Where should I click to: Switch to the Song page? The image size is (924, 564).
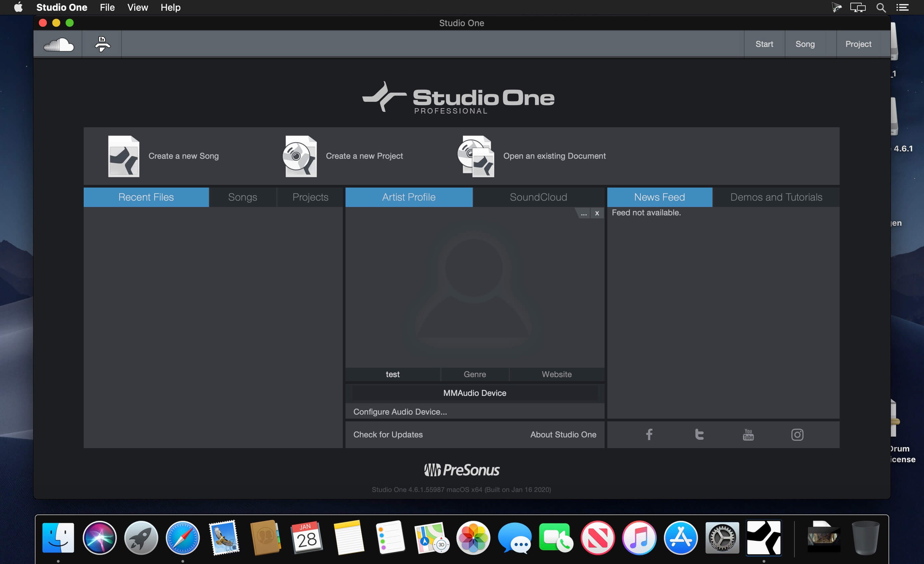805,44
